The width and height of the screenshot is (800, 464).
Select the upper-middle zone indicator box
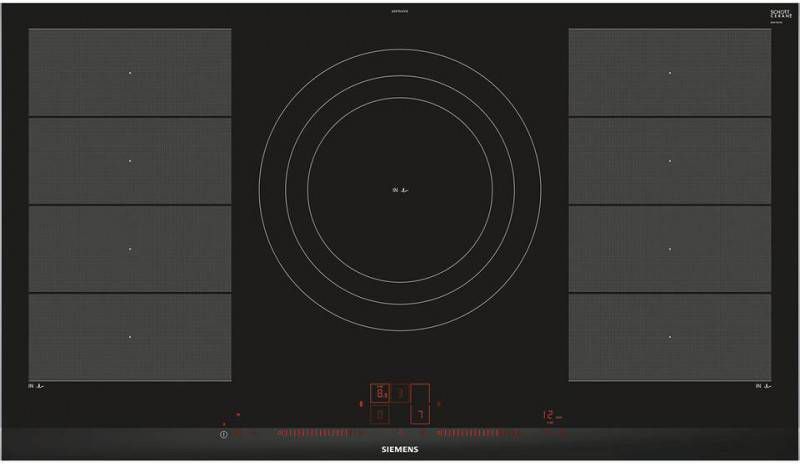pyautogui.click(x=398, y=394)
